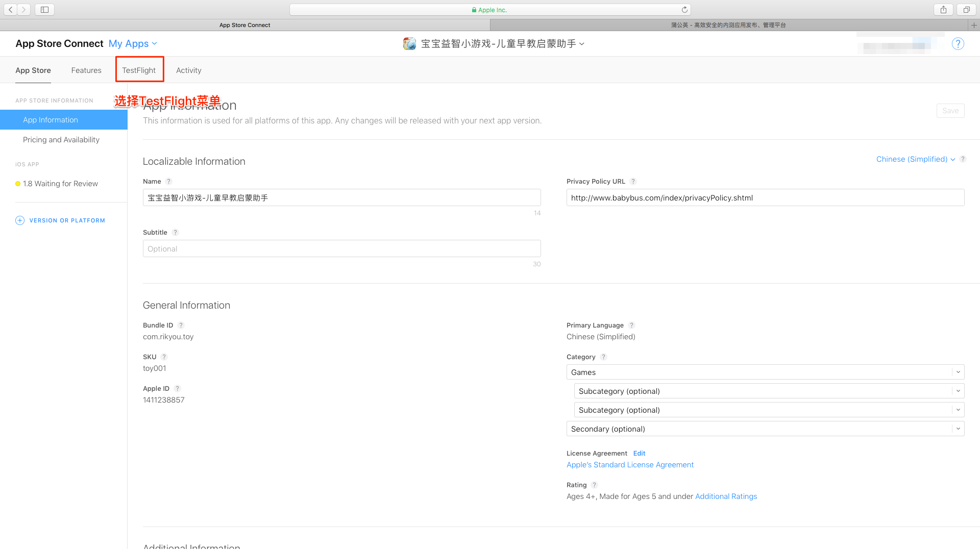Open a new tab with the plus icon

coord(974,25)
